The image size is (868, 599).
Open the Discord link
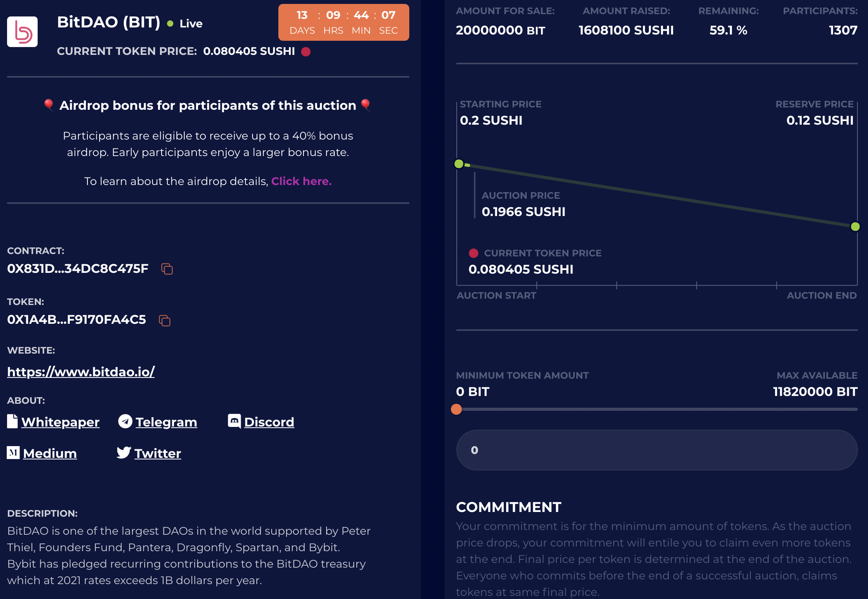pyautogui.click(x=269, y=422)
